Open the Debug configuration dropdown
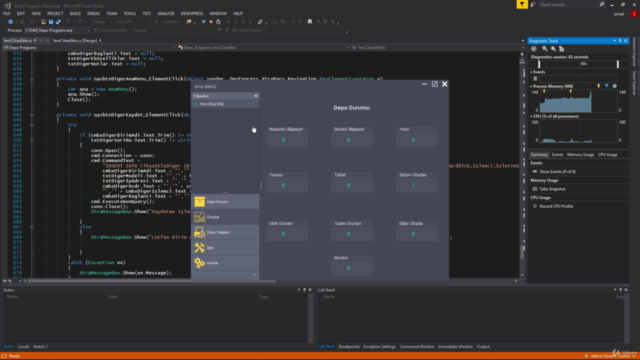The height and width of the screenshot is (360, 640). [x=101, y=22]
